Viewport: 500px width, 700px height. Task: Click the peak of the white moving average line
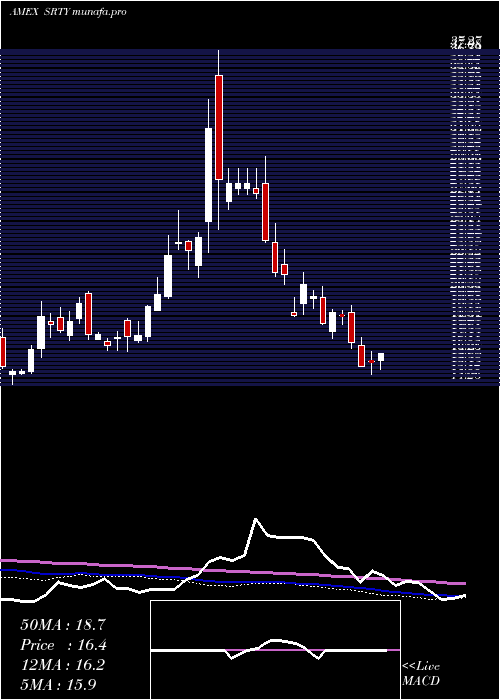coord(256,519)
